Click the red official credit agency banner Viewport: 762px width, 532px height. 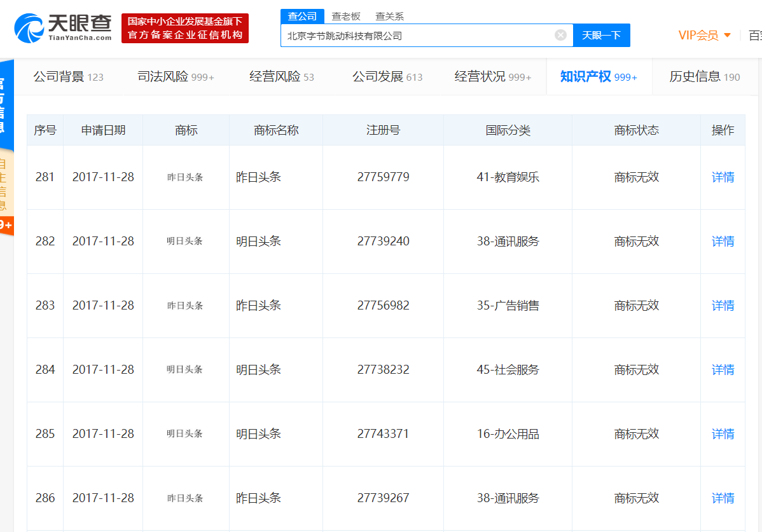click(x=185, y=29)
